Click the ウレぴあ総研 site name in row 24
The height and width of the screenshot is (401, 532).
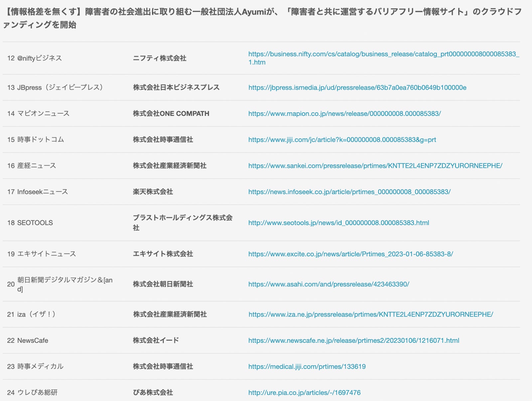click(37, 393)
